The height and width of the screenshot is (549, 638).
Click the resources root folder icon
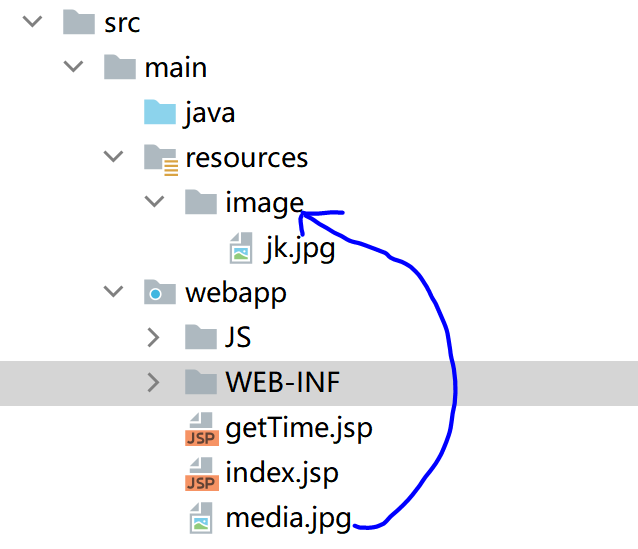coord(161,160)
